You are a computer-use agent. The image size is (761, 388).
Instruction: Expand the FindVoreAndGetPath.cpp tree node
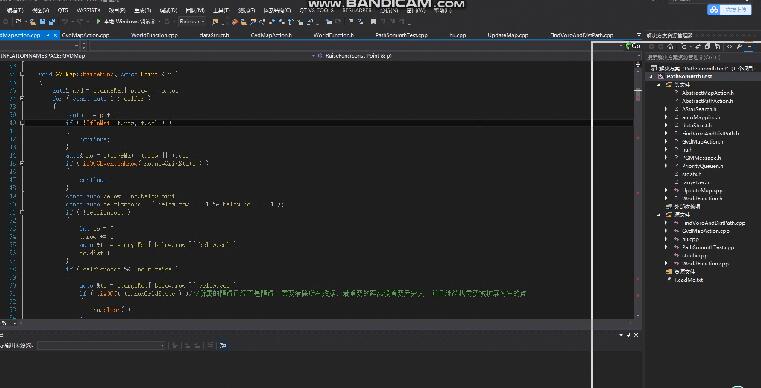pos(666,223)
